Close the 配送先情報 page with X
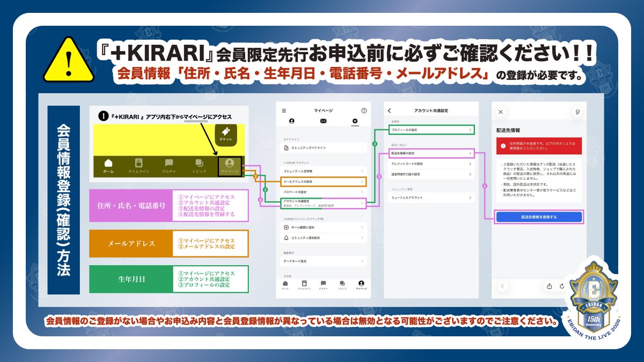 click(500, 112)
